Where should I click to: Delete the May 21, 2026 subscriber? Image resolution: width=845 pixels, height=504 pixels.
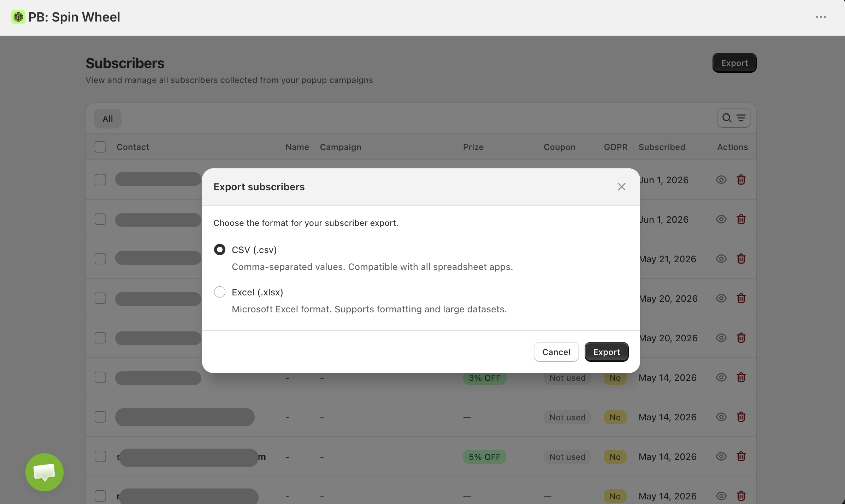point(741,259)
